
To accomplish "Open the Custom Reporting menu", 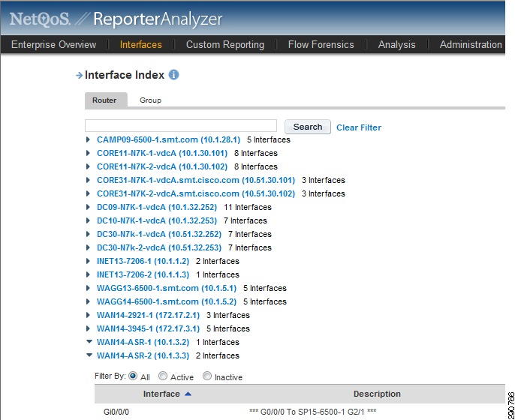I will point(225,44).
